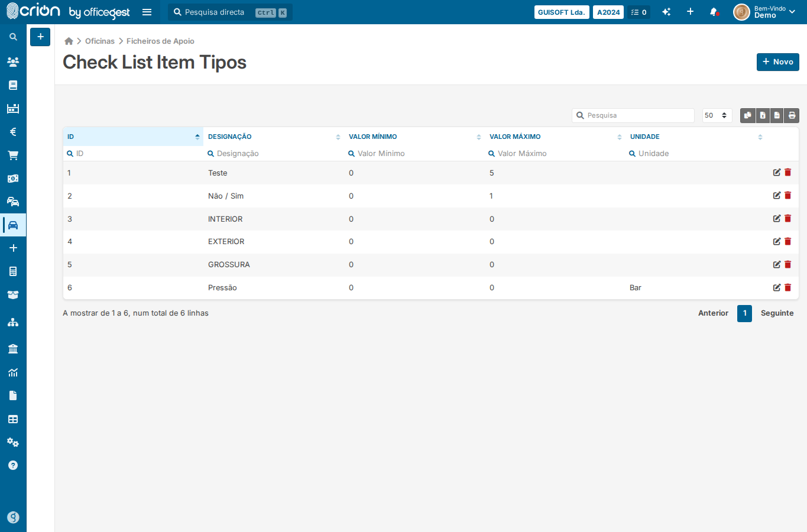Open the notifications bell icon
This screenshot has width=807, height=532.
pos(714,12)
